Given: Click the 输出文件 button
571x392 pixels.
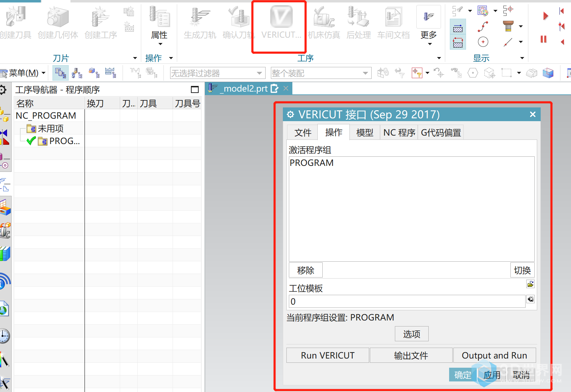Looking at the screenshot, I should pos(411,355).
